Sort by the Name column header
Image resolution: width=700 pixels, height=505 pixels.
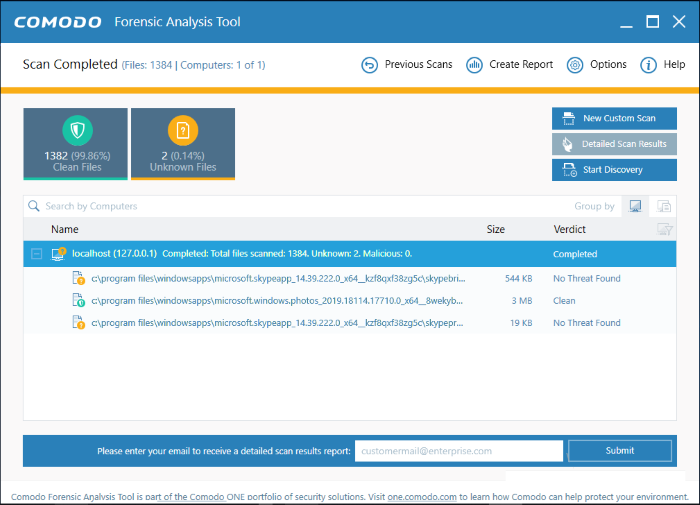[x=65, y=230]
